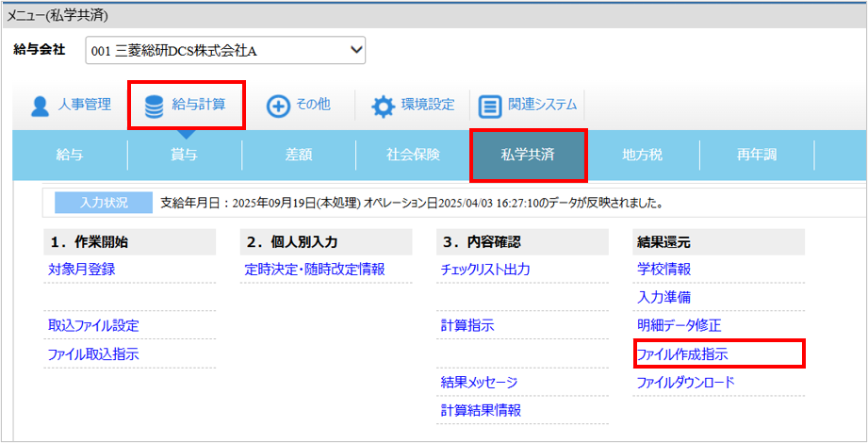Open the 関連システム menu label

[543, 105]
